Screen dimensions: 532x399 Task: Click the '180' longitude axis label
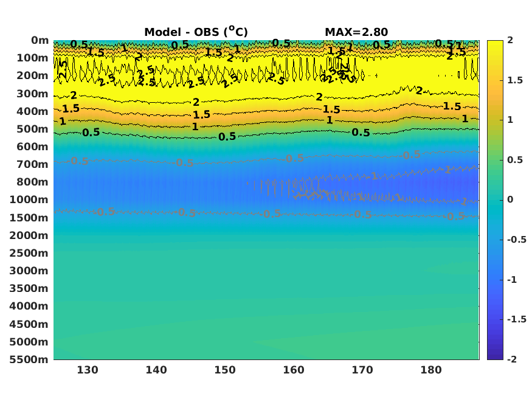click(431, 370)
